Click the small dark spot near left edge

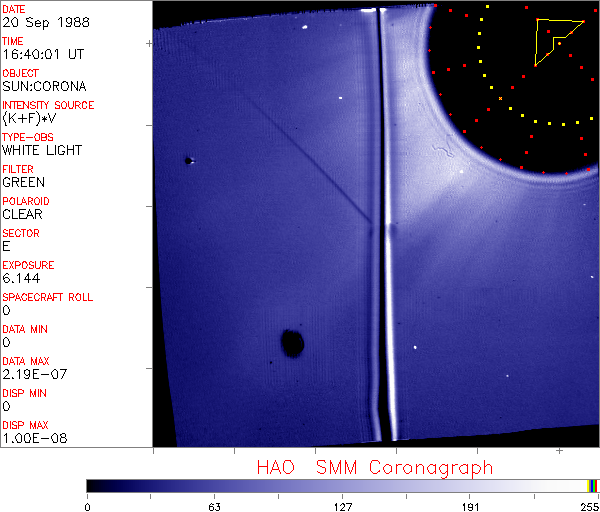click(187, 160)
